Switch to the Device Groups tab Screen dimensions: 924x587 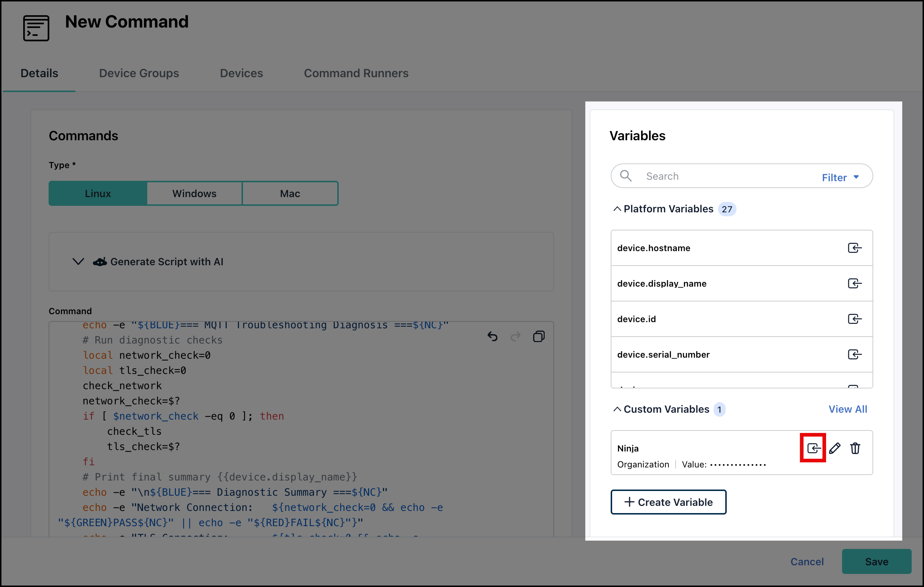click(139, 73)
